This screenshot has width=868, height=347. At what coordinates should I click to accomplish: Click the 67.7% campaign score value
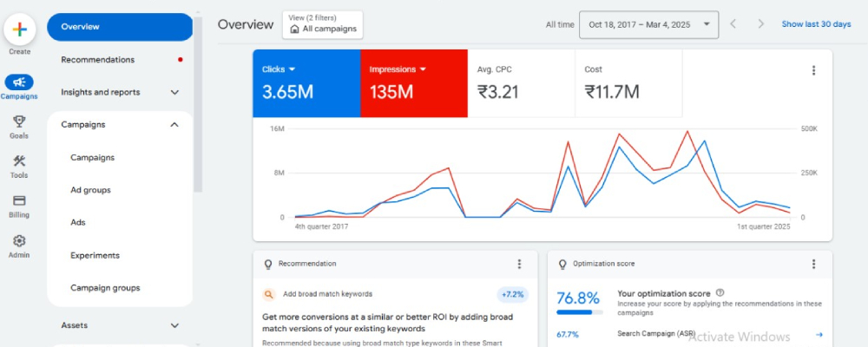568,334
